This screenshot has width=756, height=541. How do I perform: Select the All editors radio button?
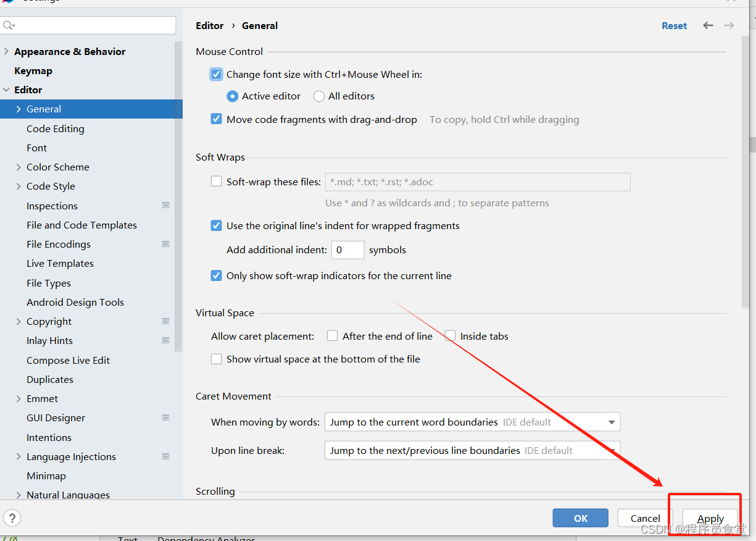[x=318, y=96]
